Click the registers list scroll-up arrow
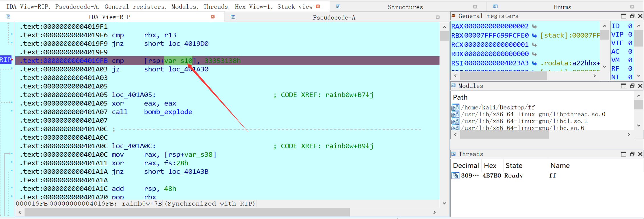644x219 pixels. click(x=604, y=26)
